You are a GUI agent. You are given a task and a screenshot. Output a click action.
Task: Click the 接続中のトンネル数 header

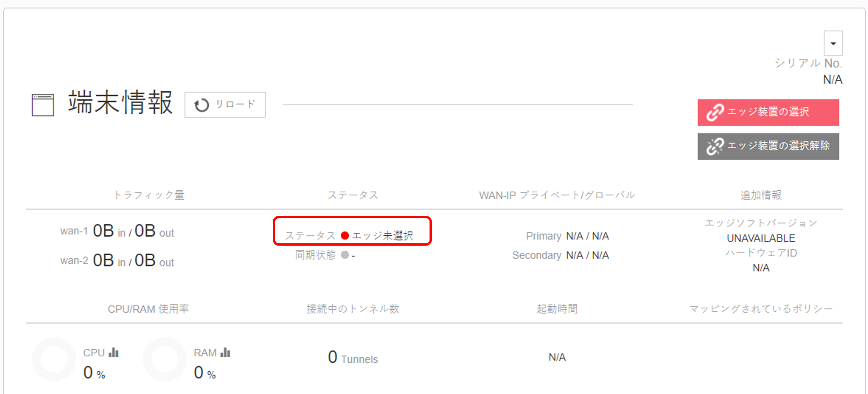tap(353, 309)
